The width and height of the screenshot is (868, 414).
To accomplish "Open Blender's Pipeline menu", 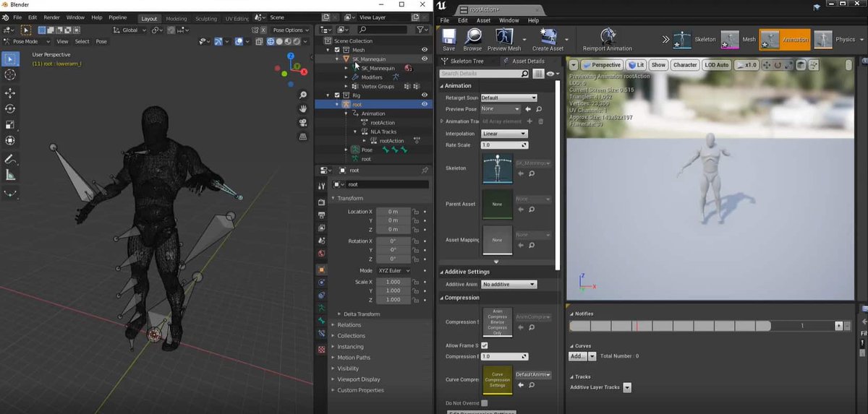I will 117,17.
